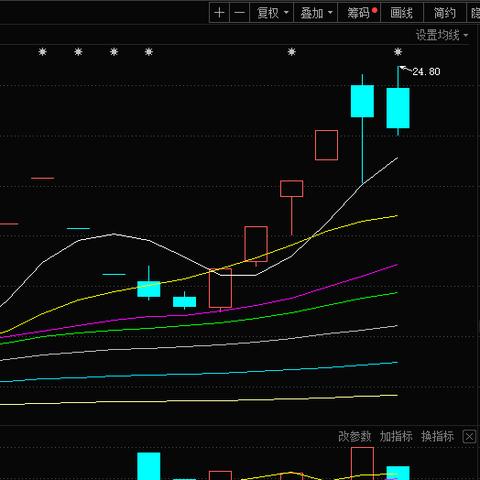Click the star marker above latest candle
This screenshot has height=480, width=480.
point(398,52)
